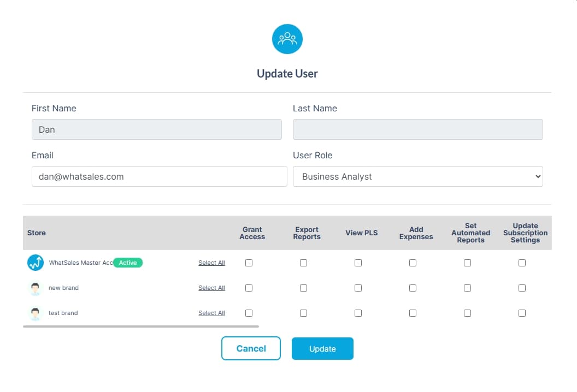The height and width of the screenshot is (392, 577).
Task: Check Add Expenses for WhatSales Master Account
Action: (413, 263)
